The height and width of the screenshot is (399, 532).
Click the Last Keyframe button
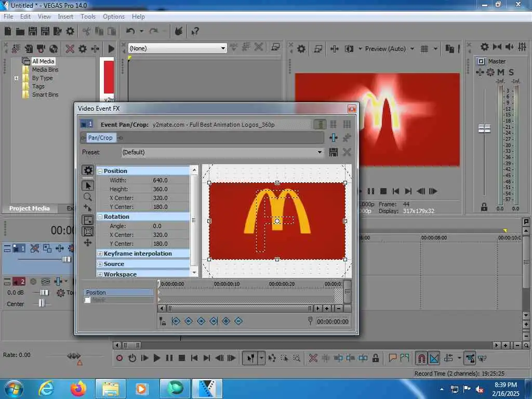pos(214,321)
